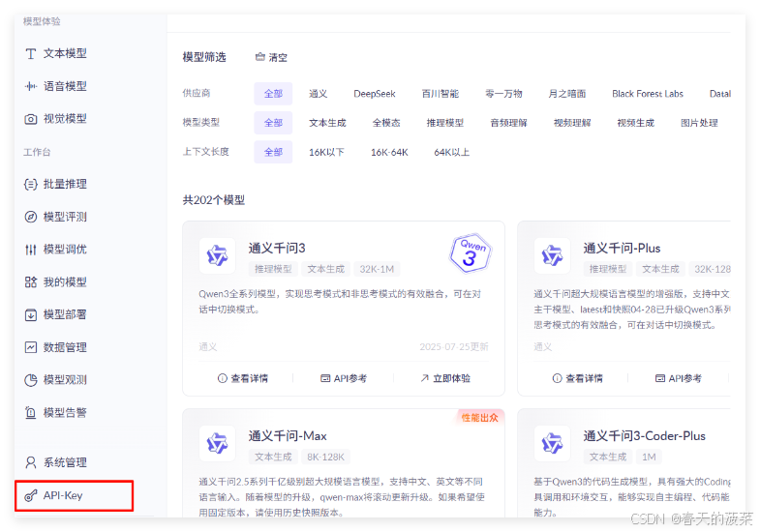Click the 我的模型 grid icon
760x532 pixels.
31,282
